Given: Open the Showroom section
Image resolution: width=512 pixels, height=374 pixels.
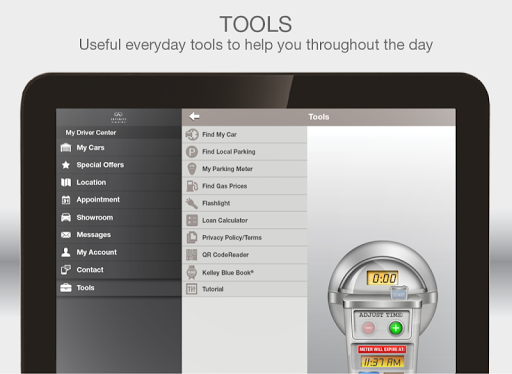Looking at the screenshot, I should [x=119, y=217].
